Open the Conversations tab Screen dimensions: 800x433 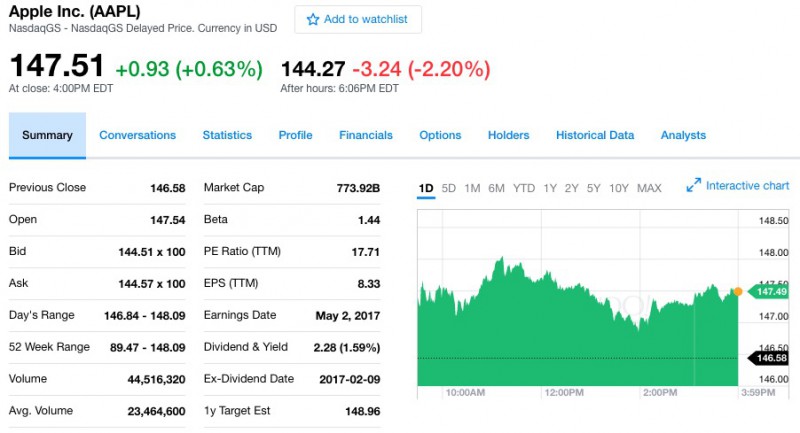tap(137, 136)
